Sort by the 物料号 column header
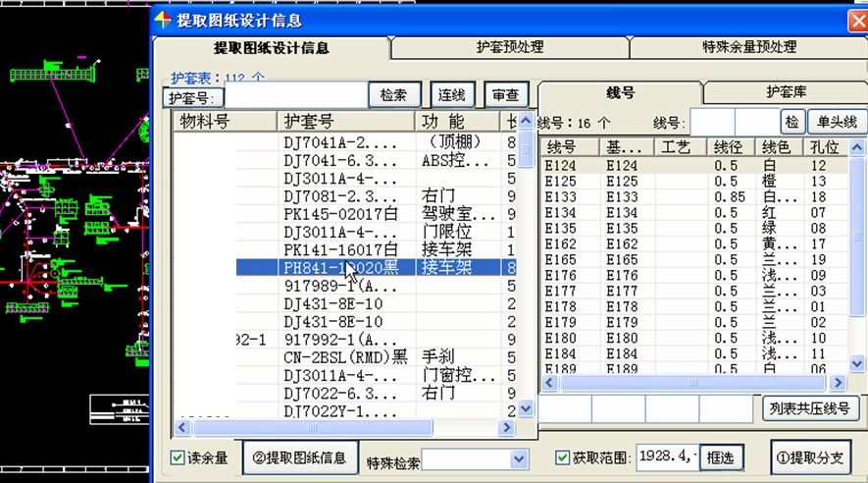 tap(225, 122)
